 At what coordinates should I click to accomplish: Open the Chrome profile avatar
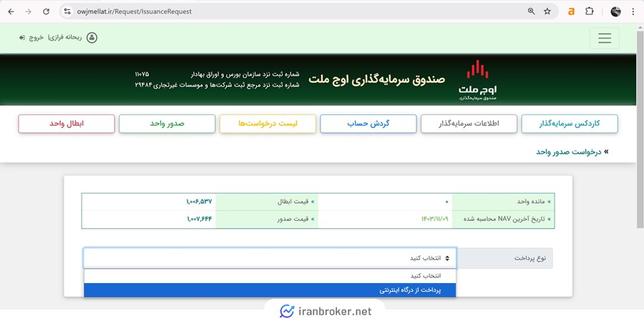point(615,11)
